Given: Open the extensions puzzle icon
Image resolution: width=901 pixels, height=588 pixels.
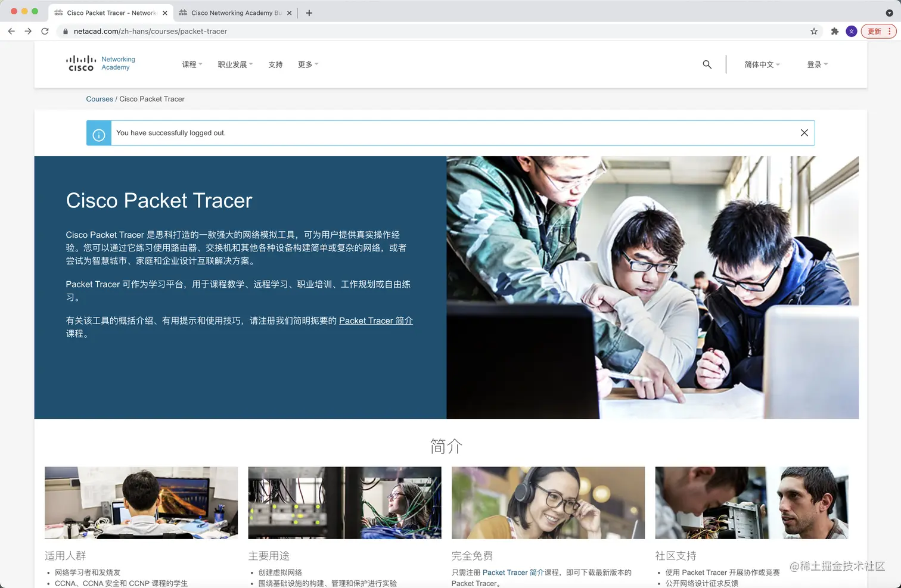Looking at the screenshot, I should 834,31.
